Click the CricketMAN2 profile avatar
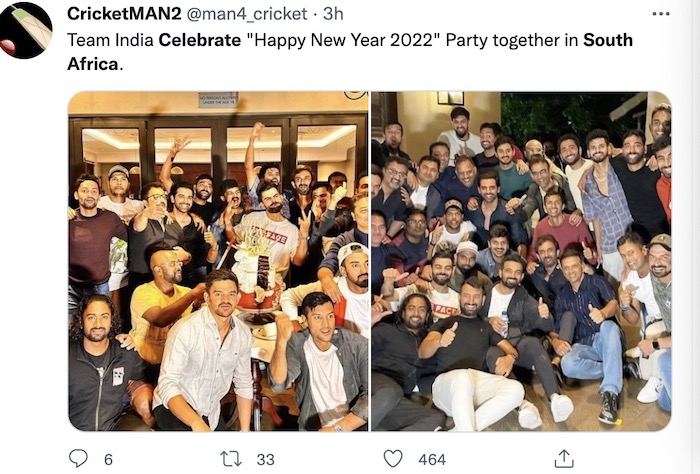Screen dimensions: 700x474 click(26, 30)
